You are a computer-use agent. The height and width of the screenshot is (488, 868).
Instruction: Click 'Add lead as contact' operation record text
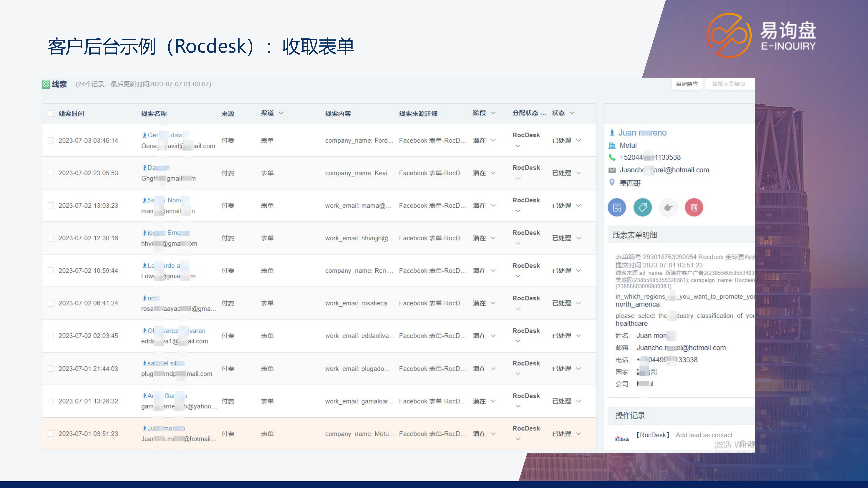click(704, 435)
